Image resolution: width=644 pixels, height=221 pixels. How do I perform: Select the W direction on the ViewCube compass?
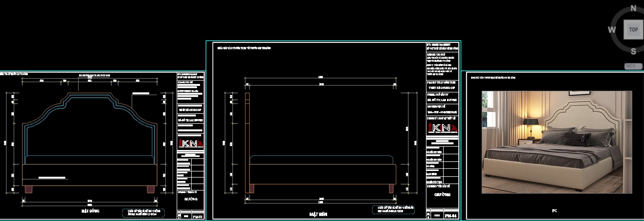click(x=612, y=29)
